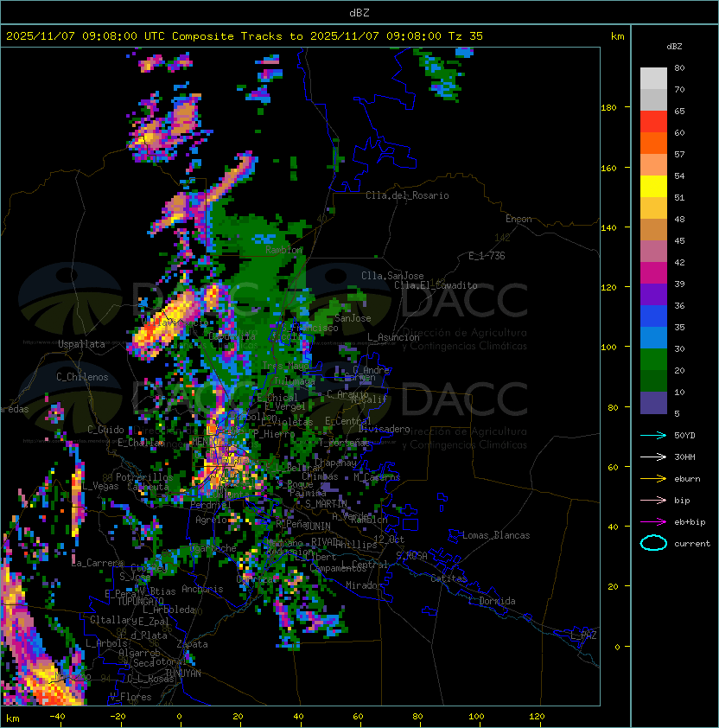Click the JUNIN label

317,526
